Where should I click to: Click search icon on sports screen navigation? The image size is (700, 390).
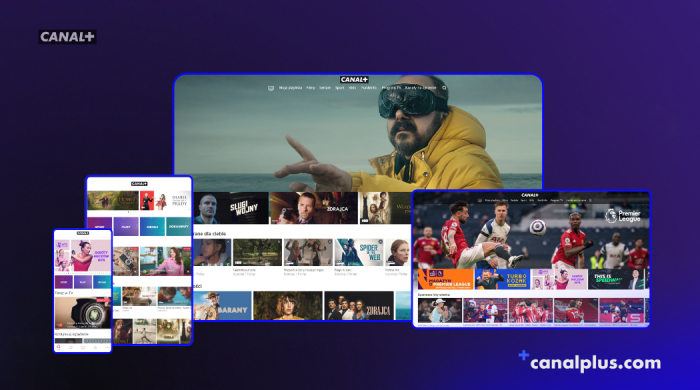pyautogui.click(x=590, y=200)
